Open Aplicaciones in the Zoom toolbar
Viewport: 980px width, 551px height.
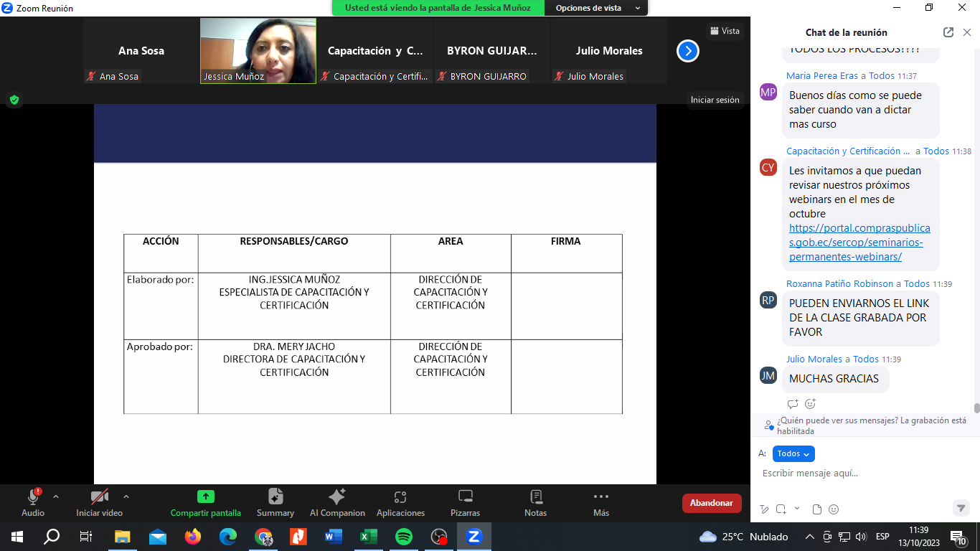point(400,502)
